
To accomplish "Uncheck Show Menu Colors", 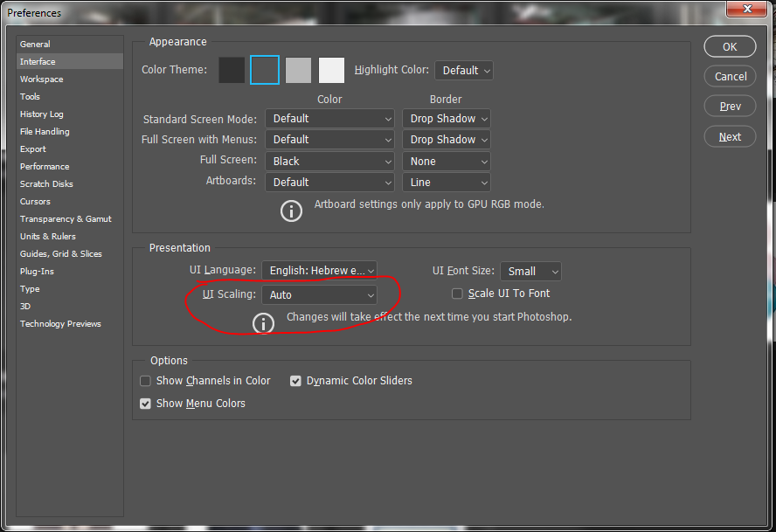I will [x=145, y=404].
